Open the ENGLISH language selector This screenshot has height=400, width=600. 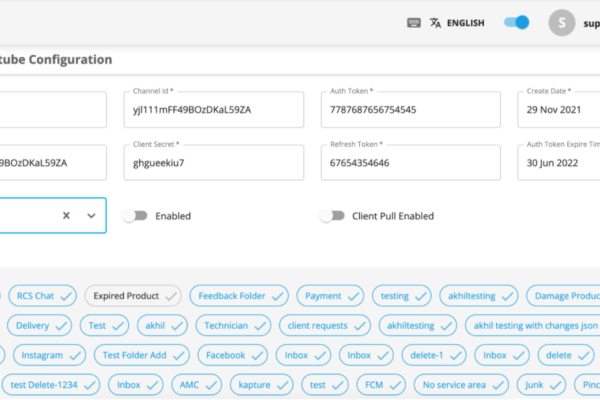466,23
